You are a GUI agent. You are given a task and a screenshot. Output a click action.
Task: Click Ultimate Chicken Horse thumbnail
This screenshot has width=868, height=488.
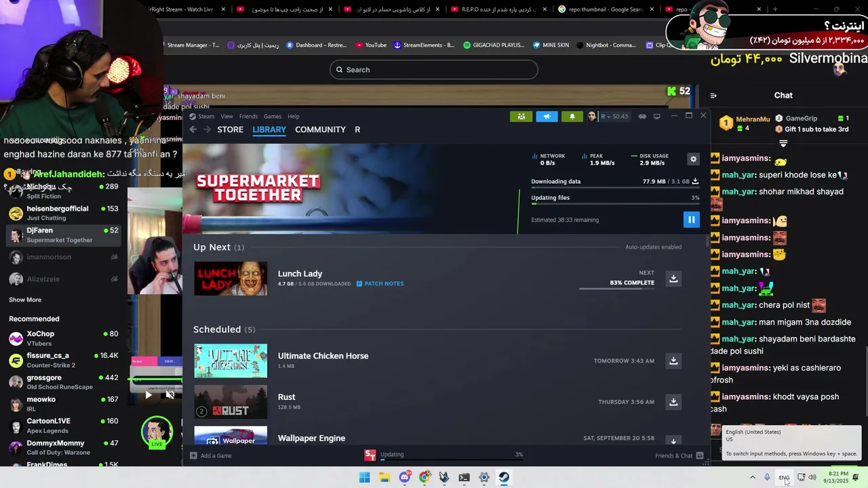click(x=231, y=361)
